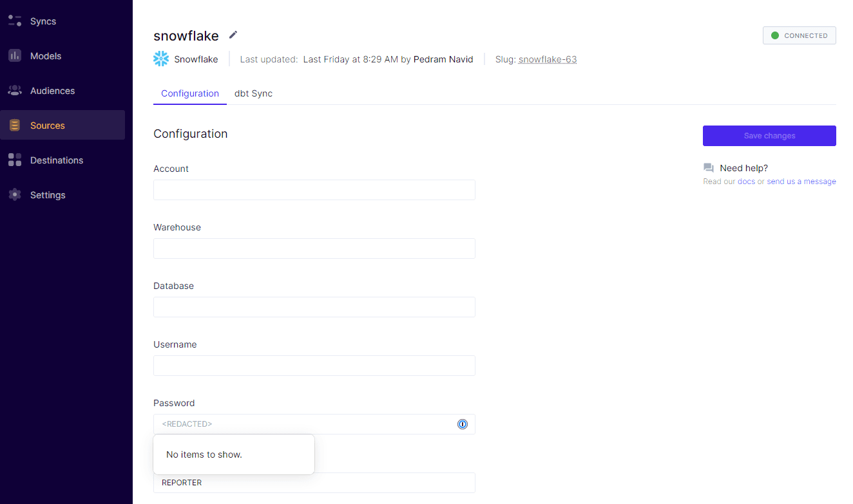
Task: Click the Settings gear icon
Action: point(15,195)
